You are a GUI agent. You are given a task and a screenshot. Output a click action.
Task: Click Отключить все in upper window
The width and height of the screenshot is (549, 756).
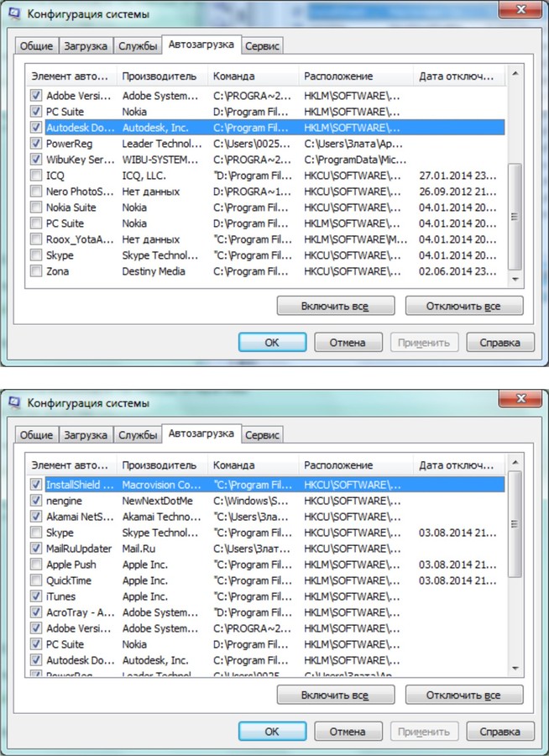click(463, 306)
